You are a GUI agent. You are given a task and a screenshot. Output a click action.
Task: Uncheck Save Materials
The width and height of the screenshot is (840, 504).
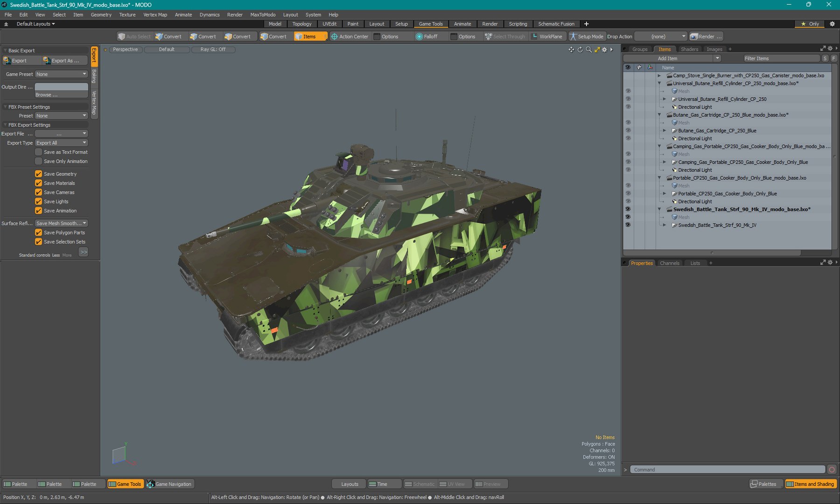tap(39, 183)
